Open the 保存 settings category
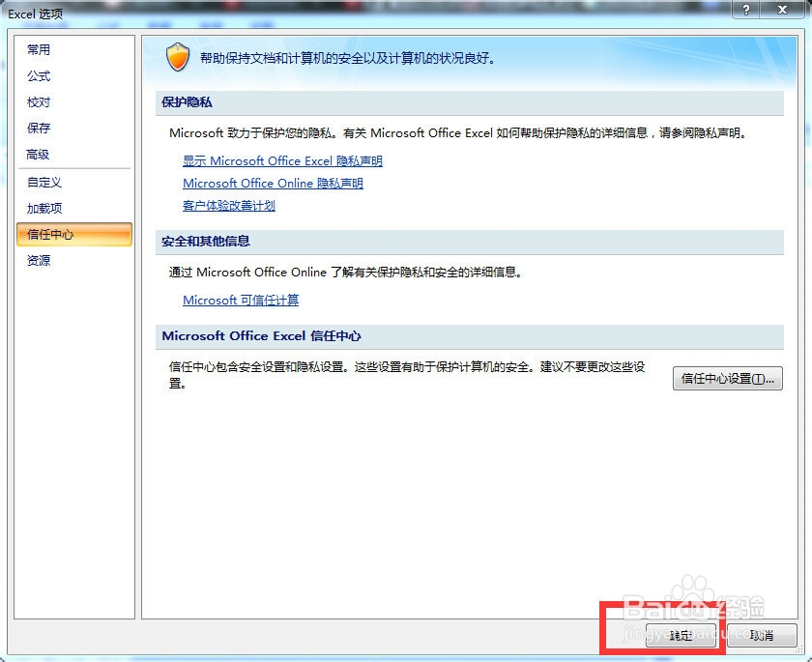812x662 pixels. (39, 128)
